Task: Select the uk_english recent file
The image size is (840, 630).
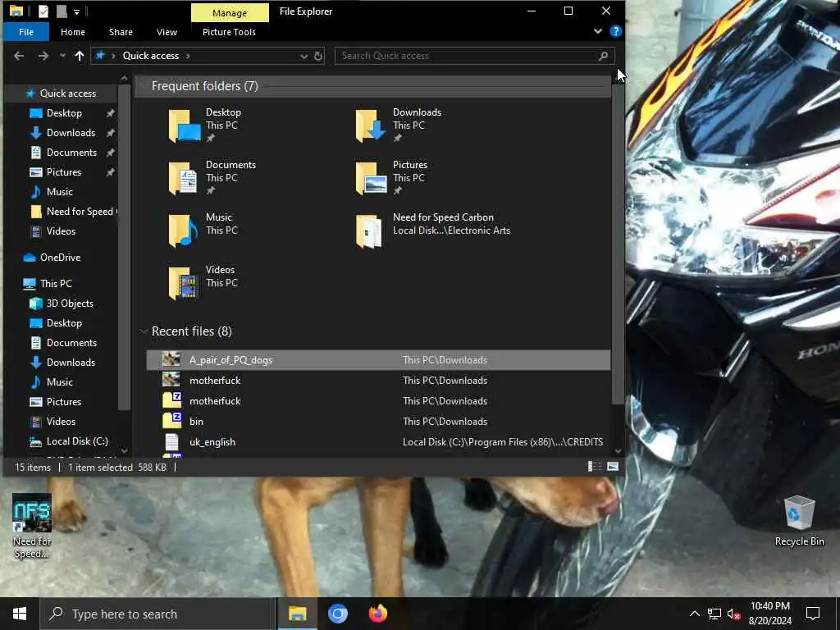Action: point(378,442)
